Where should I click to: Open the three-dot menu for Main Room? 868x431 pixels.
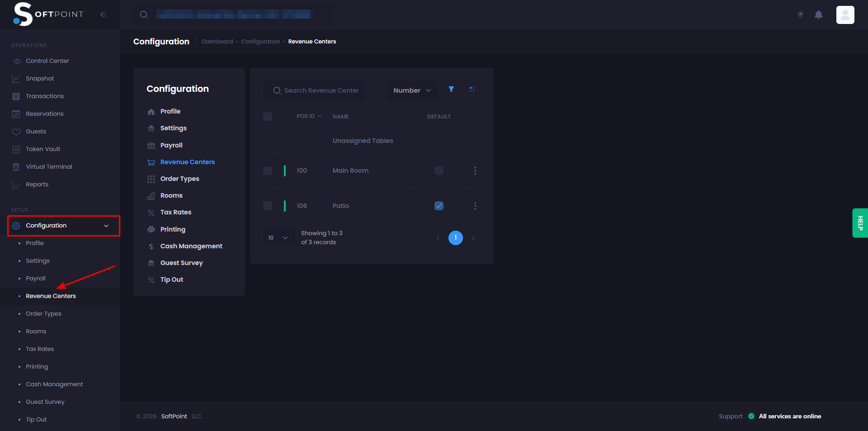[x=475, y=171]
